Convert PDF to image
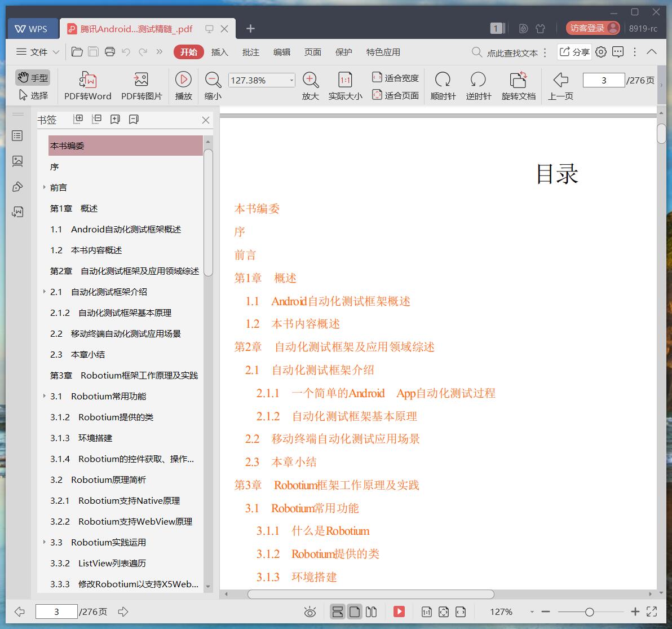This screenshot has width=672, height=629. tap(142, 86)
